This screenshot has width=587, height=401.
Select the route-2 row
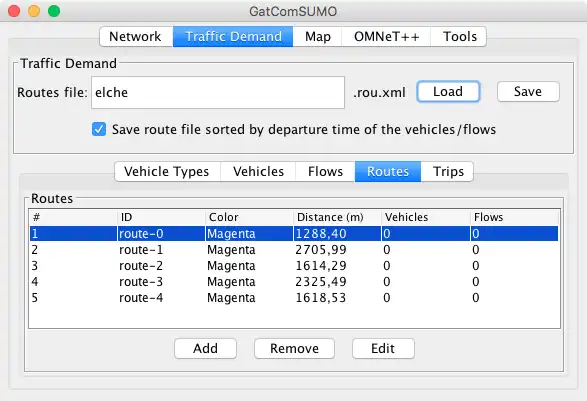point(294,266)
